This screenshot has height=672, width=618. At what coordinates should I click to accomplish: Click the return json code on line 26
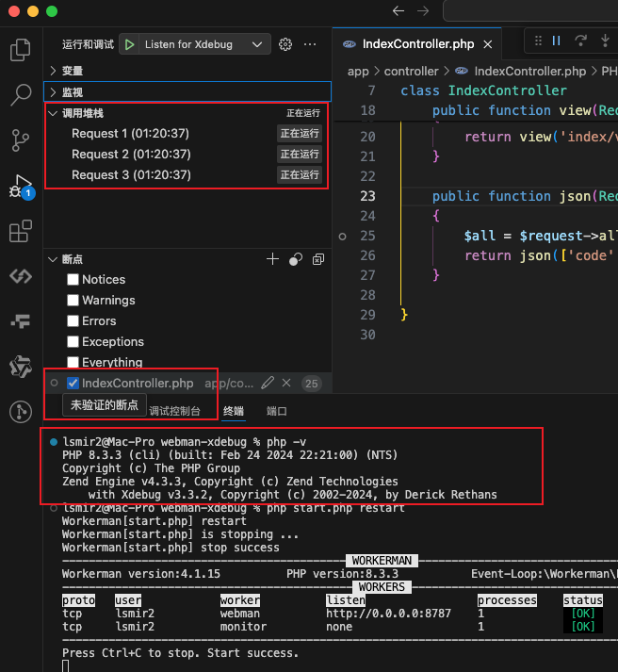[x=539, y=255]
